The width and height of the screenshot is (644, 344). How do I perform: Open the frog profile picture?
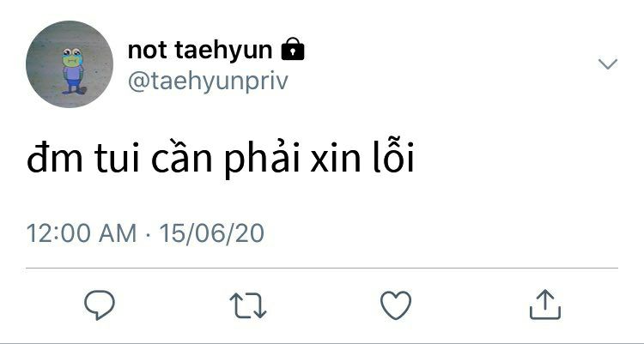[x=70, y=64]
